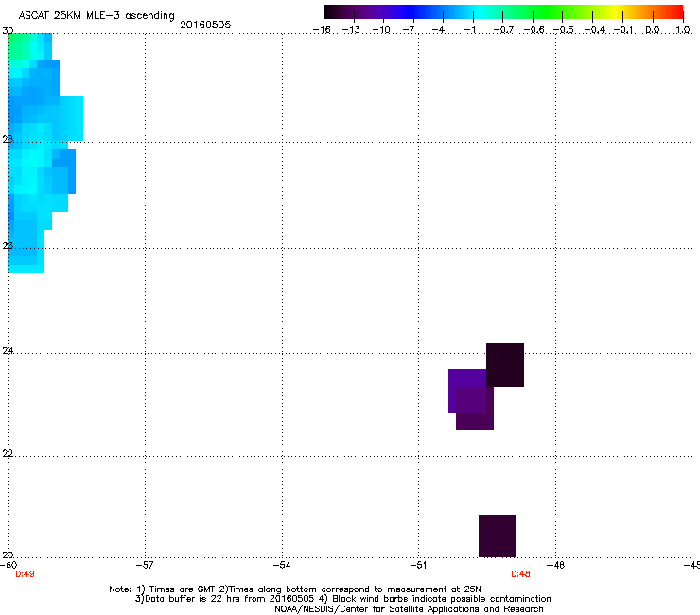Click the dark data square touching the 24 latitude line
Image resolution: width=700 pixels, height=615 pixels.
(505, 365)
